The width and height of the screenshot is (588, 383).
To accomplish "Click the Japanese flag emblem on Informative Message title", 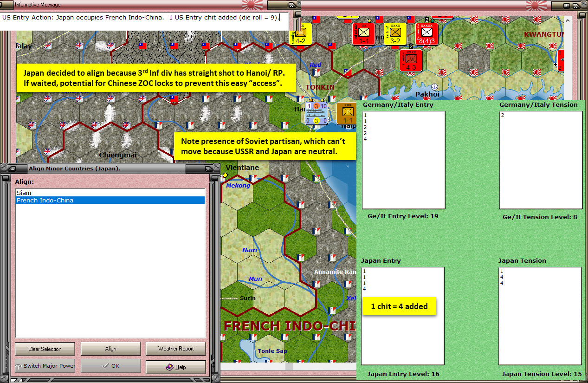I will 253,5.
